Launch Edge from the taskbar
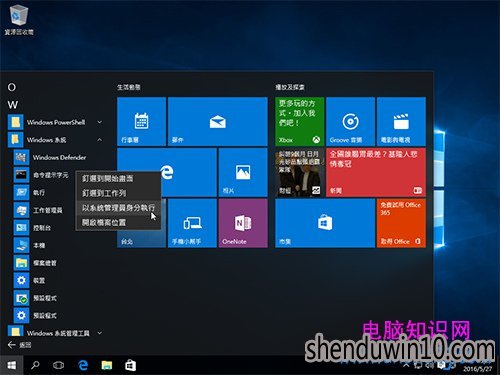 point(83,366)
